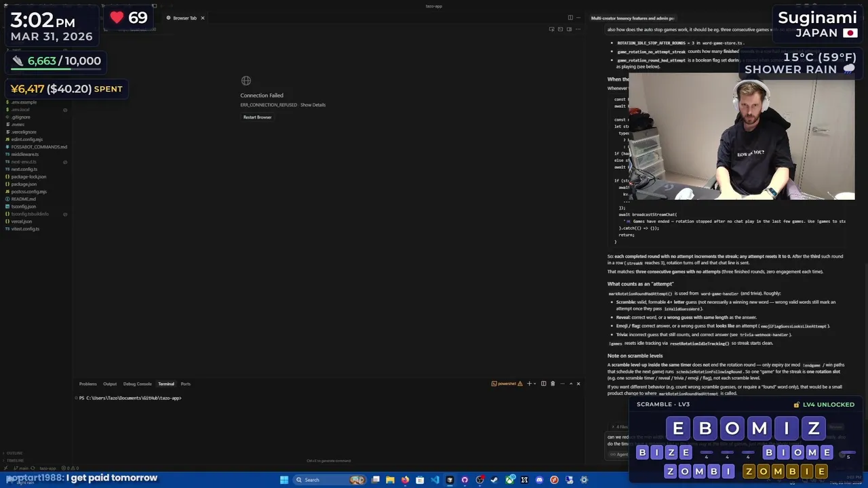Open .gitignore in the explorer
This screenshot has height=488, width=868.
[20, 117]
